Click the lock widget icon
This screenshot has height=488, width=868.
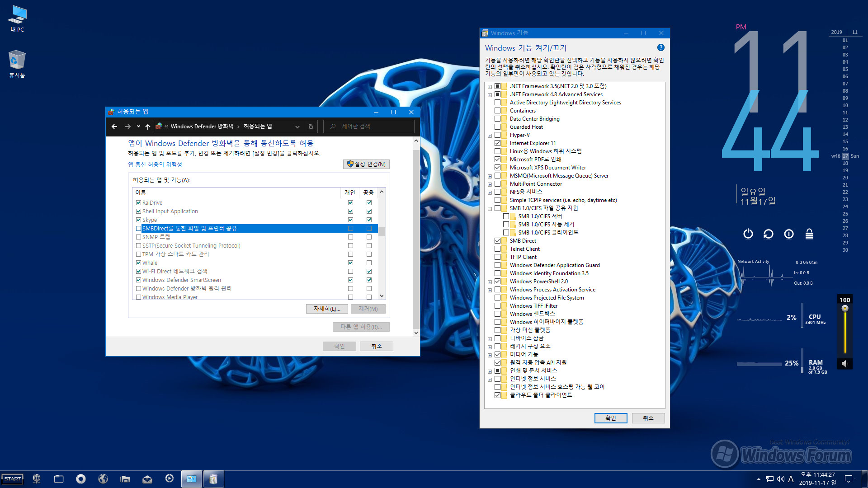(x=809, y=234)
